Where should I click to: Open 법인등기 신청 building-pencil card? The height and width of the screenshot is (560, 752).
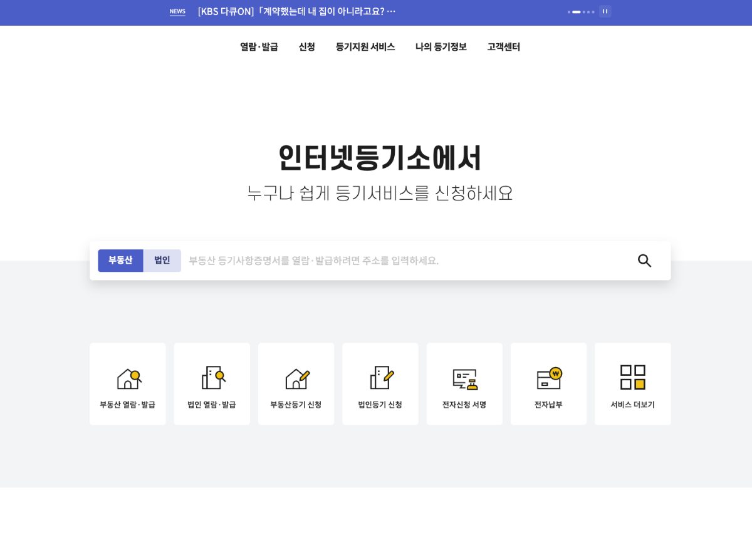380,384
